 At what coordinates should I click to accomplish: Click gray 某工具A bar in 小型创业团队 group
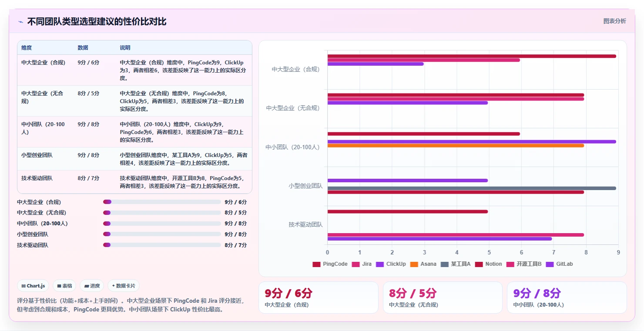(472, 188)
